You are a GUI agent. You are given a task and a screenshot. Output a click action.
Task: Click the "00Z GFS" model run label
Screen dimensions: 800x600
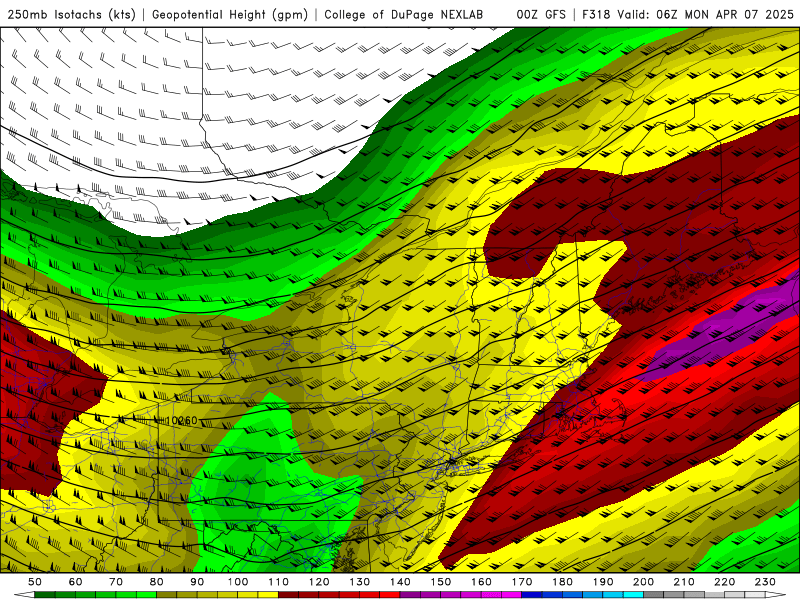541,14
